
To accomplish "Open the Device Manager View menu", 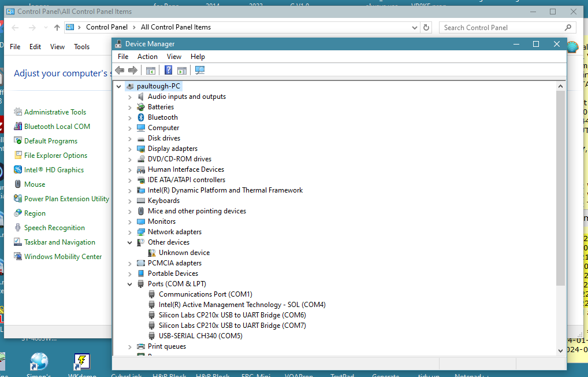I will 174,57.
